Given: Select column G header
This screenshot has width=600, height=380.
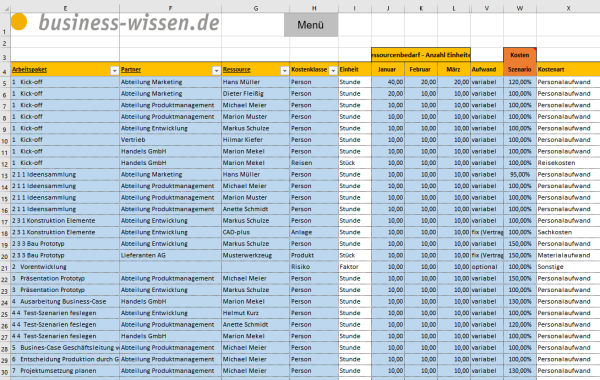Looking at the screenshot, I should (x=256, y=8).
